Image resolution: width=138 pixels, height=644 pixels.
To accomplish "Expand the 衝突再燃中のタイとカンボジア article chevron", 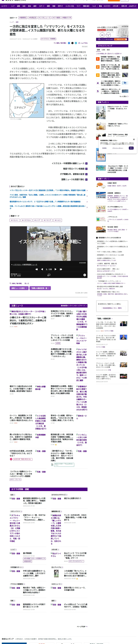I will (x=87, y=202).
